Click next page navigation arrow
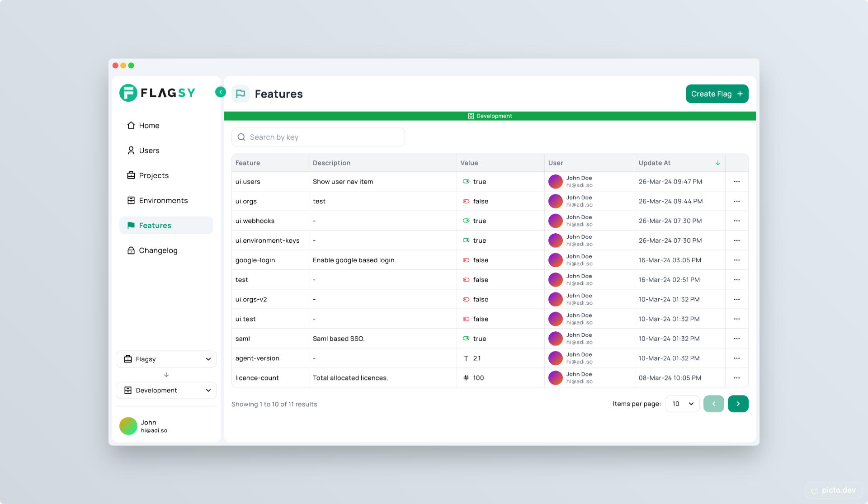Viewport: 868px width, 504px height. click(738, 403)
